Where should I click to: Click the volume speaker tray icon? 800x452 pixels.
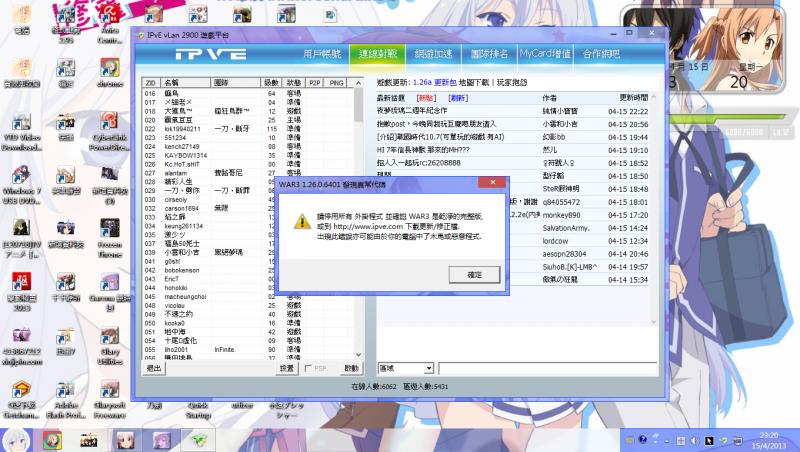coord(694,440)
